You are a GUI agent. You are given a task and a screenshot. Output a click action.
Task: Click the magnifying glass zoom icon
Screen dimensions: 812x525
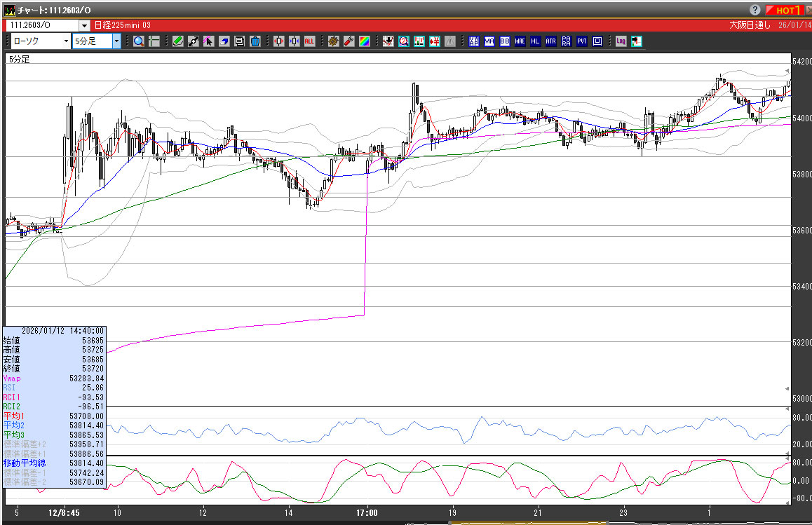[x=138, y=41]
